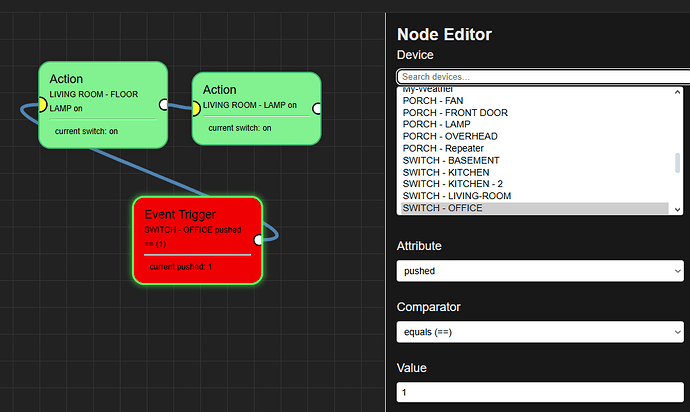
Task: Click the white output port on the LIVING ROOM - LAMP node
Action: tap(317, 108)
